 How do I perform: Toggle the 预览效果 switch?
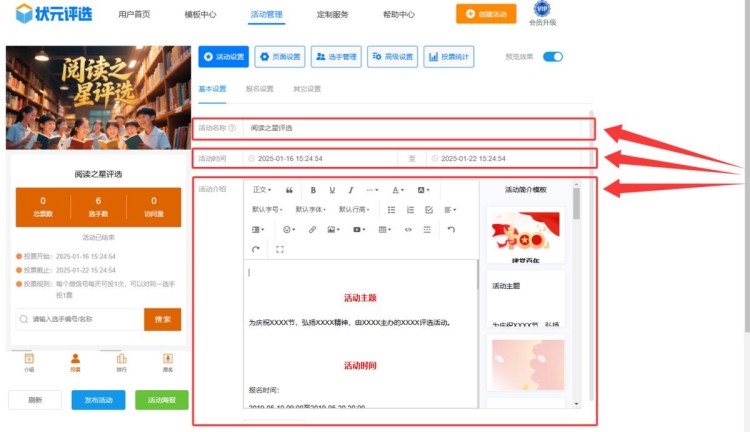(552, 57)
